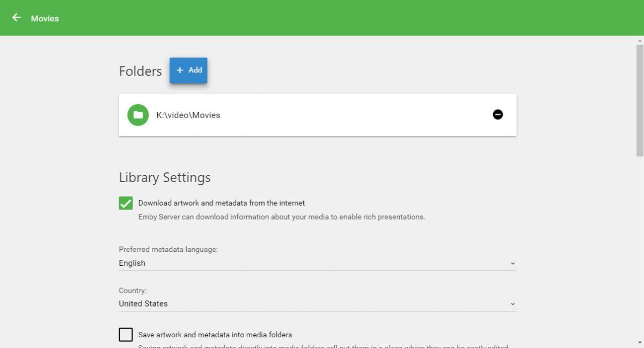Click the chevron on the English dropdown
Viewport: 644px width, 348px height.
512,264
